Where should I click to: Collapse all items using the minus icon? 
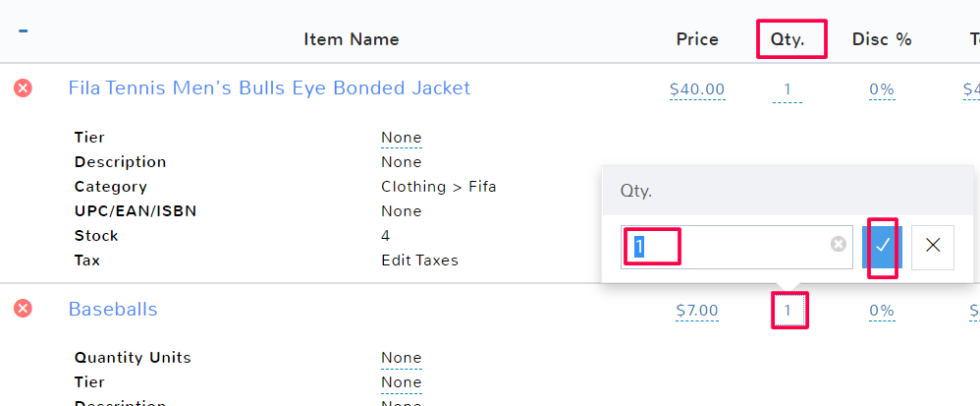23,30
